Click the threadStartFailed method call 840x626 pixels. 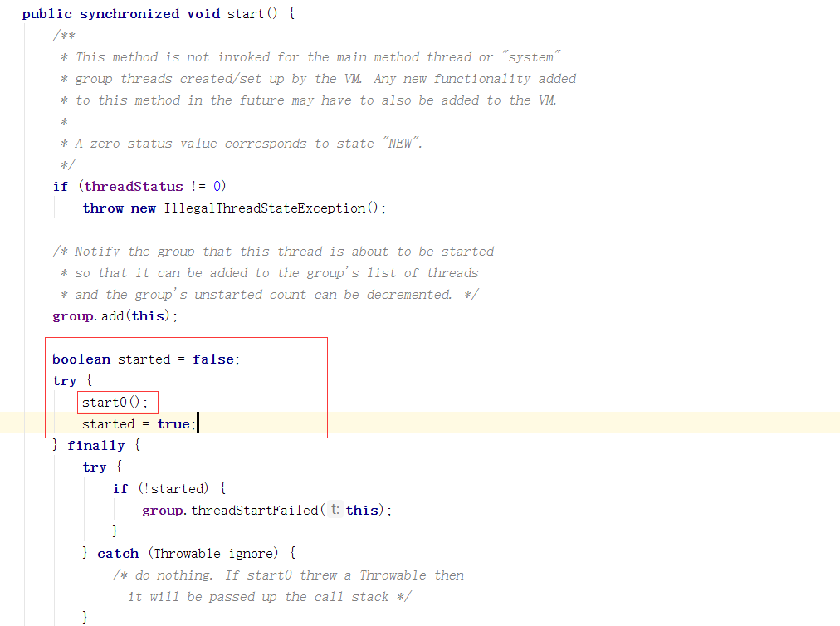(255, 511)
